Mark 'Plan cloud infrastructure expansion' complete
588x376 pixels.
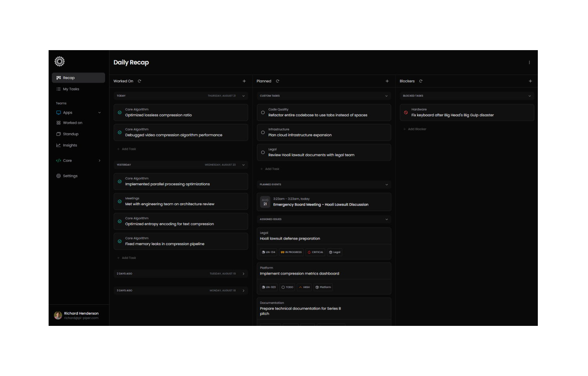[263, 132]
